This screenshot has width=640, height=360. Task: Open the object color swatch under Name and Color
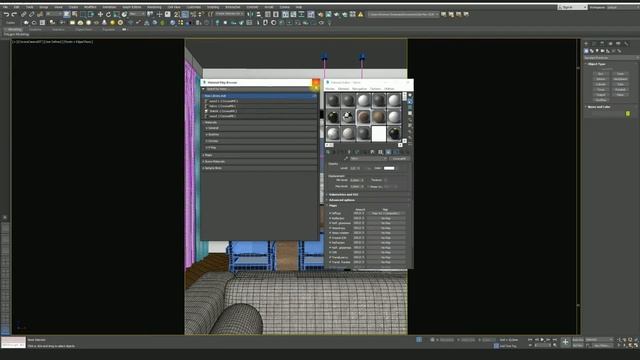628,113
